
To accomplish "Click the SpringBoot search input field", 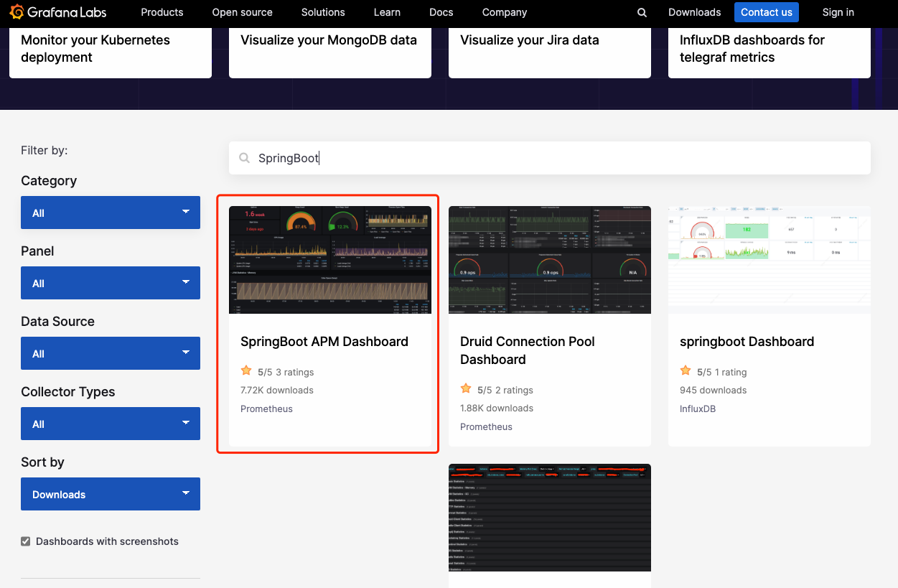I will (x=560, y=158).
